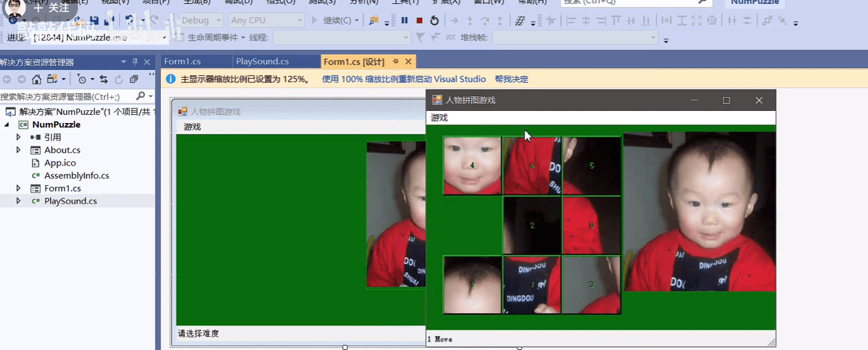Close the Solution Explorer panel

pos(147,62)
